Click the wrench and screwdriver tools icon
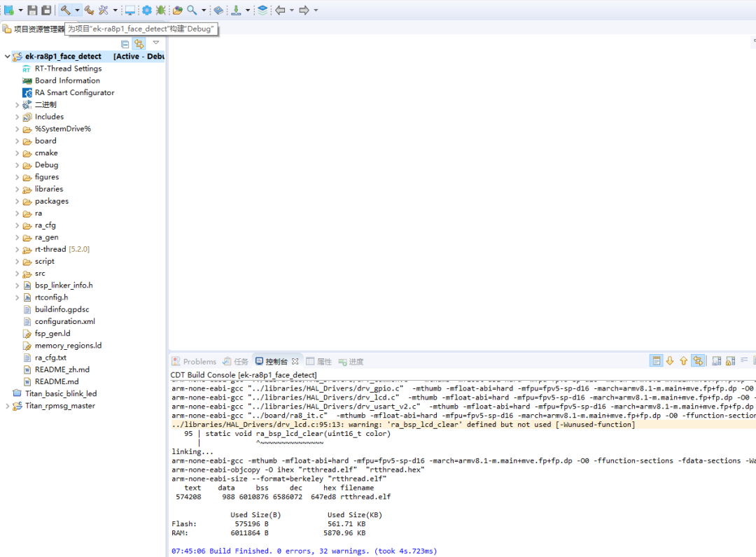 tap(103, 10)
